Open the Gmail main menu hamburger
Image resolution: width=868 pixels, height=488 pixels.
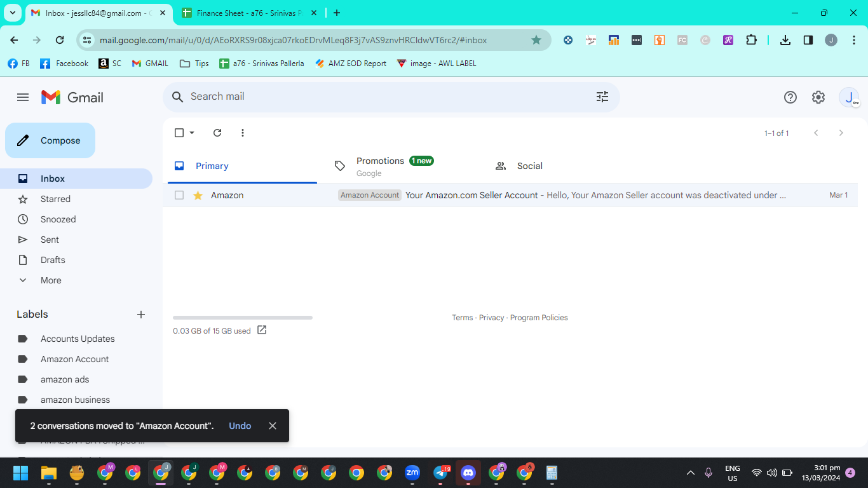[23, 97]
